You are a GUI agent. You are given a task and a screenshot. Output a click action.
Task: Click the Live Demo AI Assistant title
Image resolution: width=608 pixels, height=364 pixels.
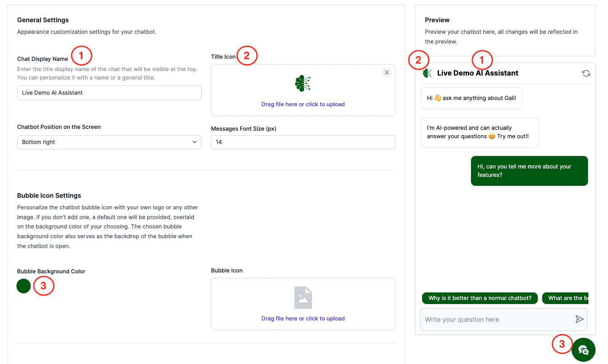click(x=478, y=73)
